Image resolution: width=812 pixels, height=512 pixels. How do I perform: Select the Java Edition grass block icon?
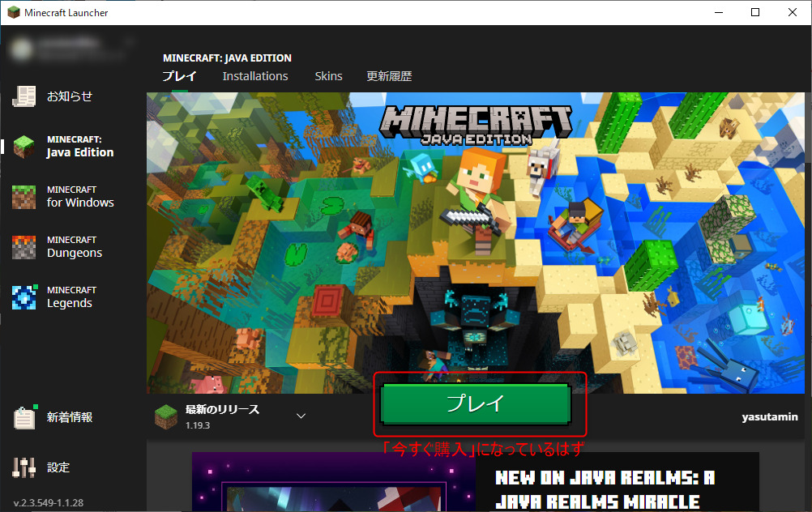coord(24,147)
